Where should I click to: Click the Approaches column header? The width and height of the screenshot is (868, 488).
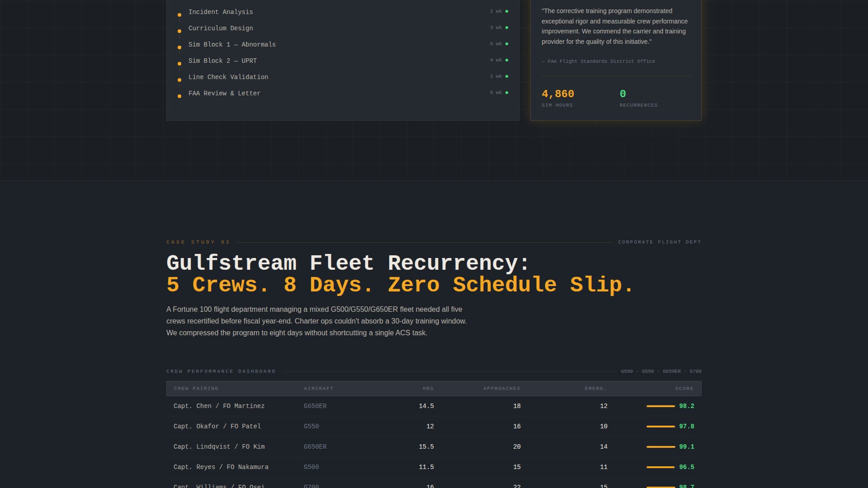click(501, 389)
